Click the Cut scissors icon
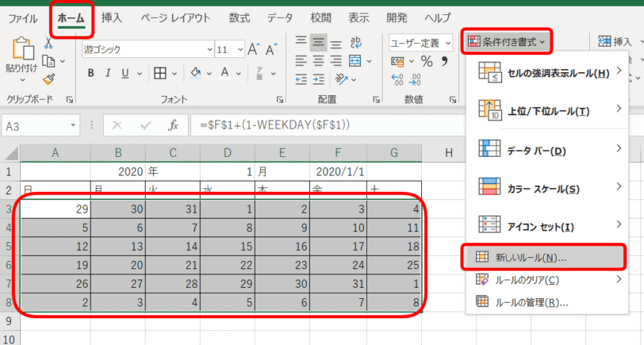 (48, 42)
